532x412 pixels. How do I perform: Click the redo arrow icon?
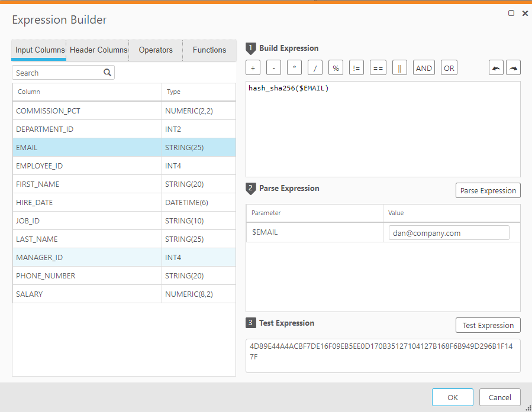(x=513, y=67)
